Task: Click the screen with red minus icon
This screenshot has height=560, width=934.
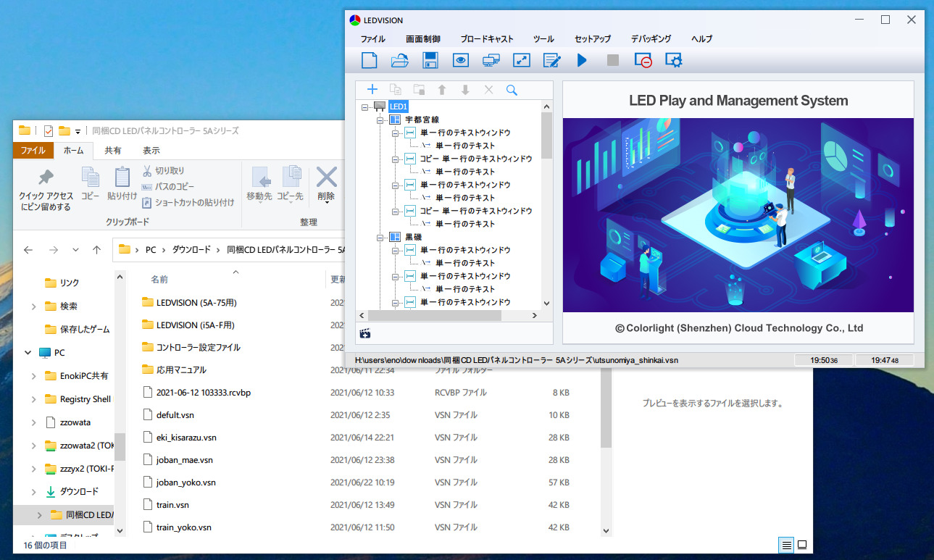Action: (x=643, y=61)
